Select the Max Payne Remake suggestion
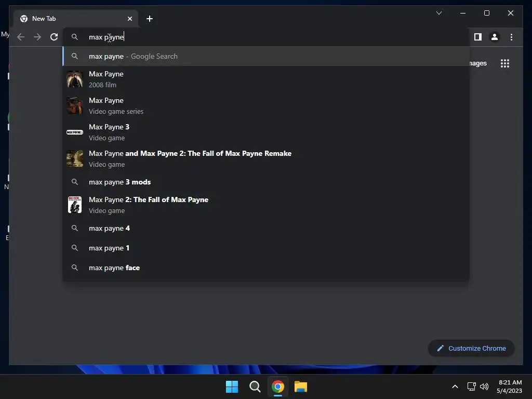The width and height of the screenshot is (532, 399). click(266, 158)
